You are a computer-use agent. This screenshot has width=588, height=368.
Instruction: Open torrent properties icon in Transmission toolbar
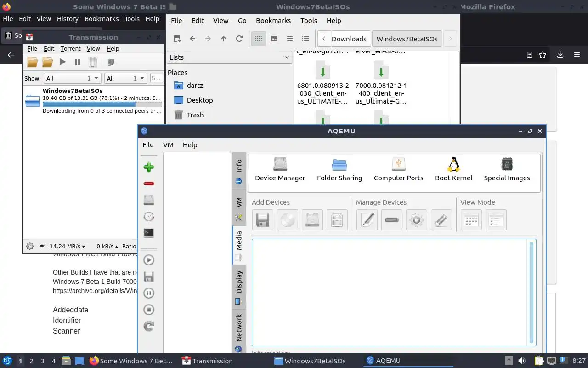click(111, 62)
